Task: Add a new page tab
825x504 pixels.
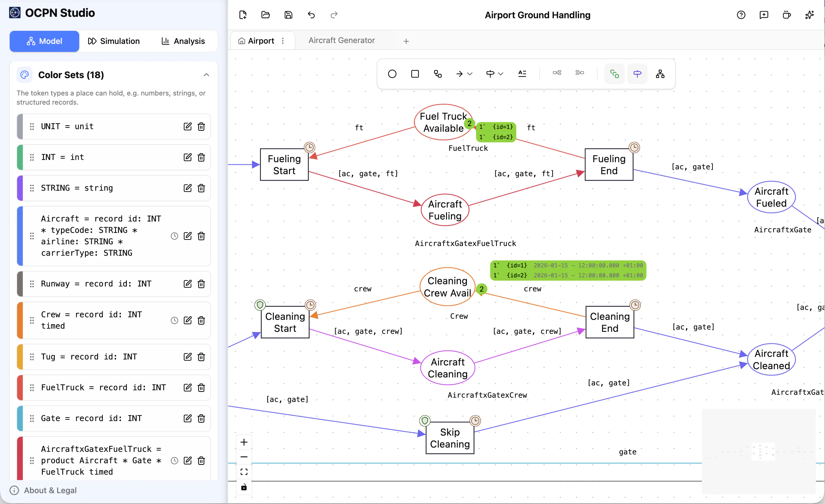Action: point(406,41)
